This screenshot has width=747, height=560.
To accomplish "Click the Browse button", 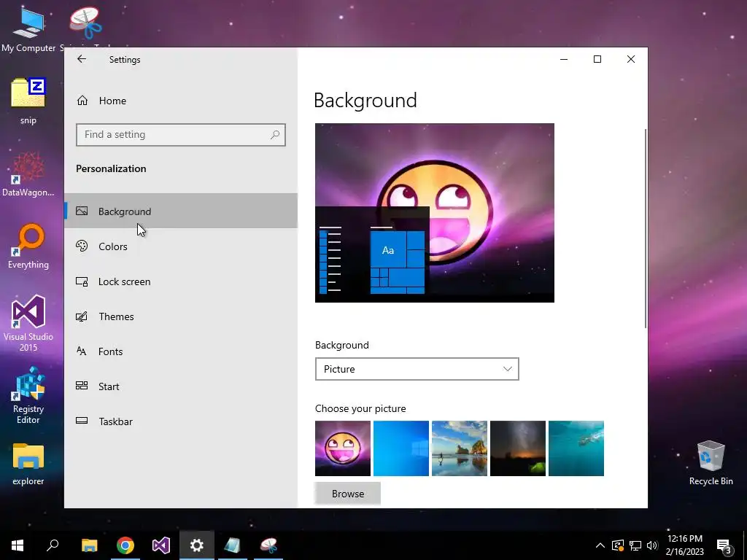I will (x=348, y=494).
